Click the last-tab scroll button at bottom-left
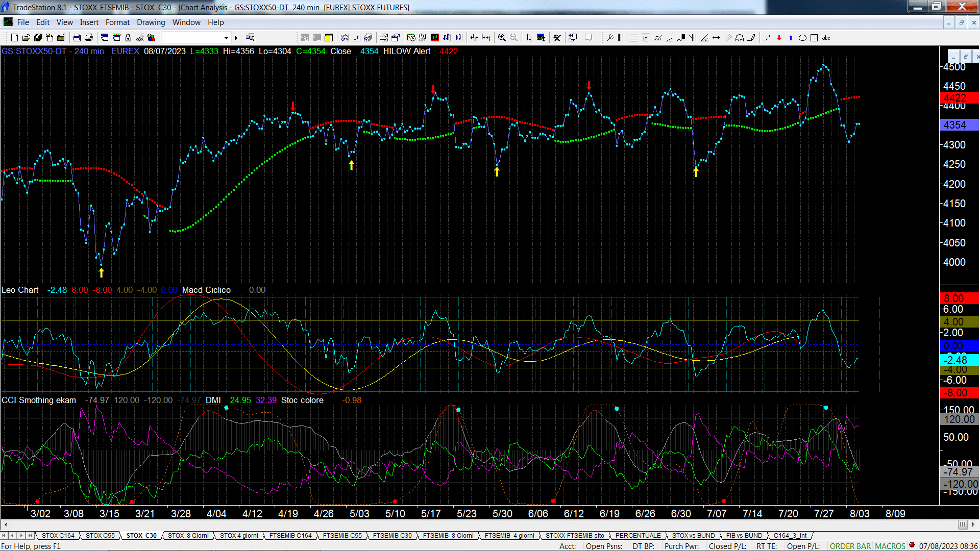The height and width of the screenshot is (551, 980). pyautogui.click(x=30, y=536)
